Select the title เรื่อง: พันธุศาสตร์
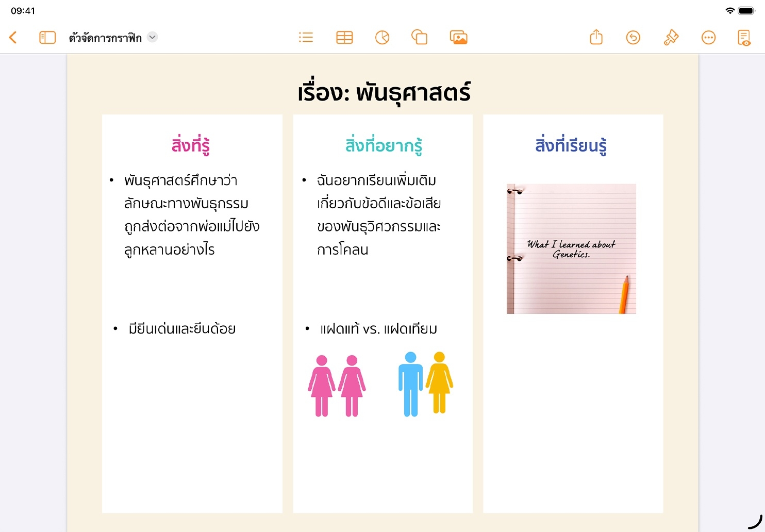 [384, 93]
